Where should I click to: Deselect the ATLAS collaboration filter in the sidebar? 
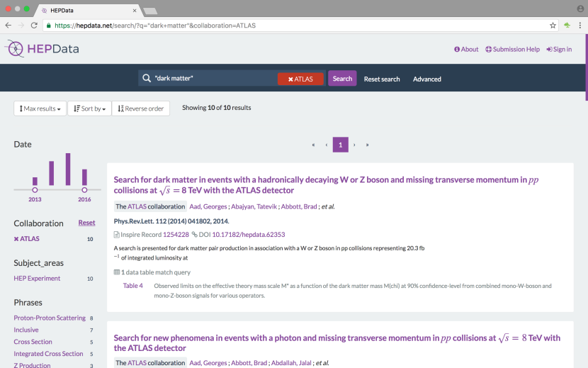tap(27, 239)
